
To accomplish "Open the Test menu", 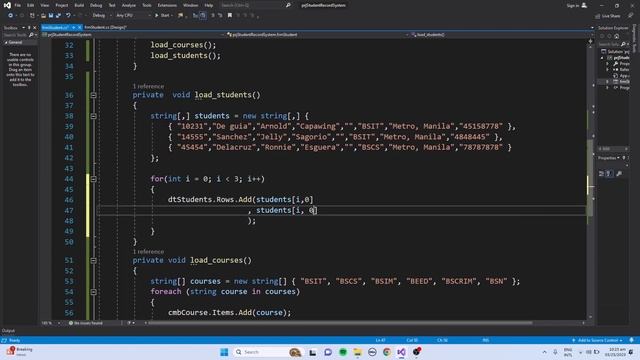I will (112, 5).
